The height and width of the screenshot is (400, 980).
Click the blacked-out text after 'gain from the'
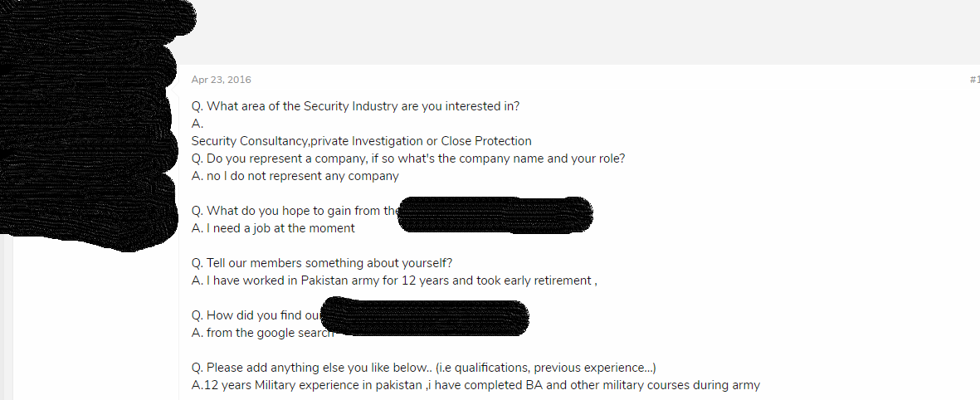[495, 214]
